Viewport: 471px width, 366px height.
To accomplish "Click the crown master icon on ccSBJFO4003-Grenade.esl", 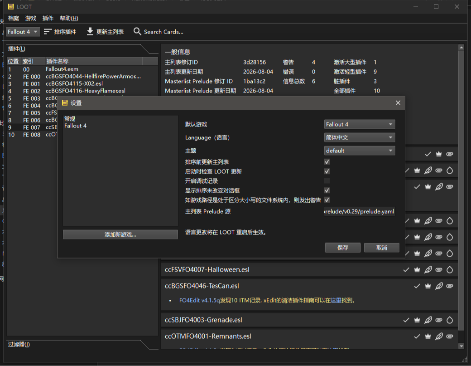I will coord(417,320).
